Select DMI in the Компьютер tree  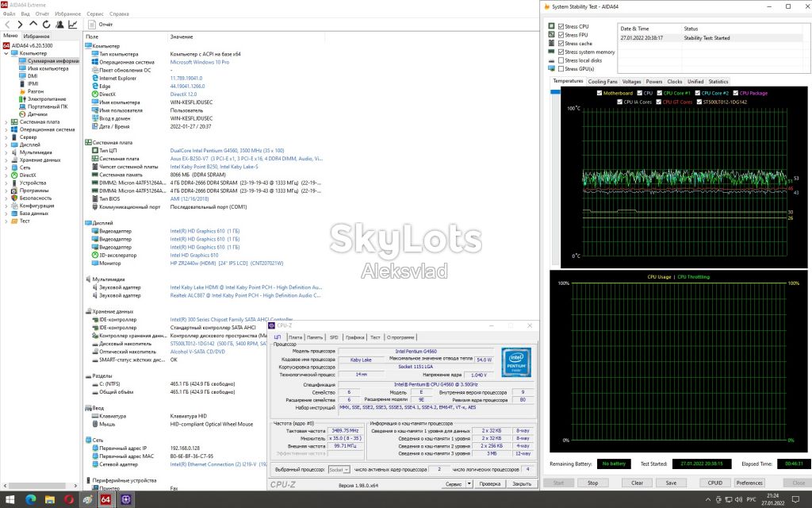(x=33, y=76)
